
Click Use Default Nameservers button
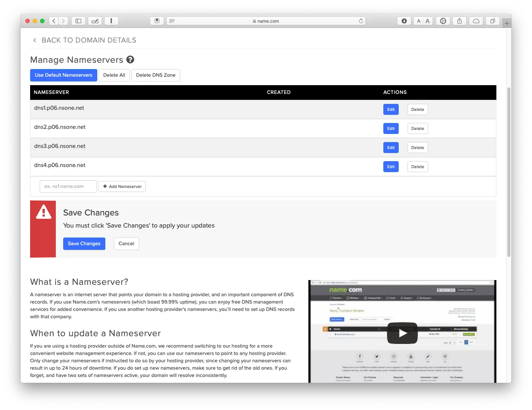64,75
